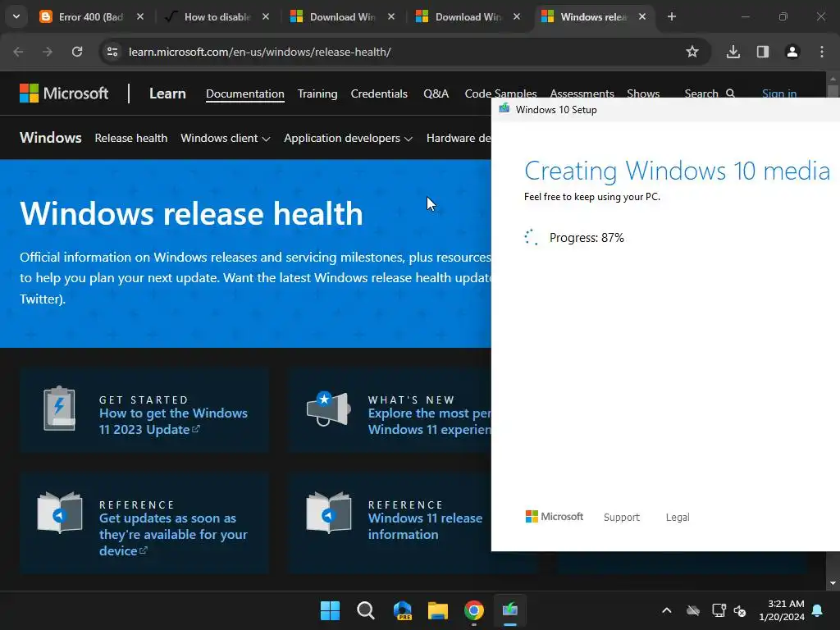Click the Microsoft logo on Learn page
Screen dimensions: 840x630
64,94
